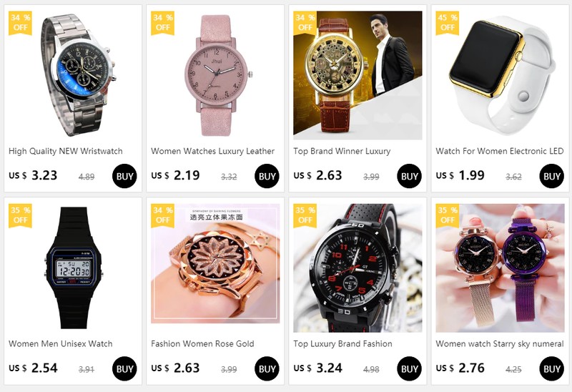Screen dimensions: 572x392
Task: Click BUY for Women watch Starry sky
Action: (551, 368)
